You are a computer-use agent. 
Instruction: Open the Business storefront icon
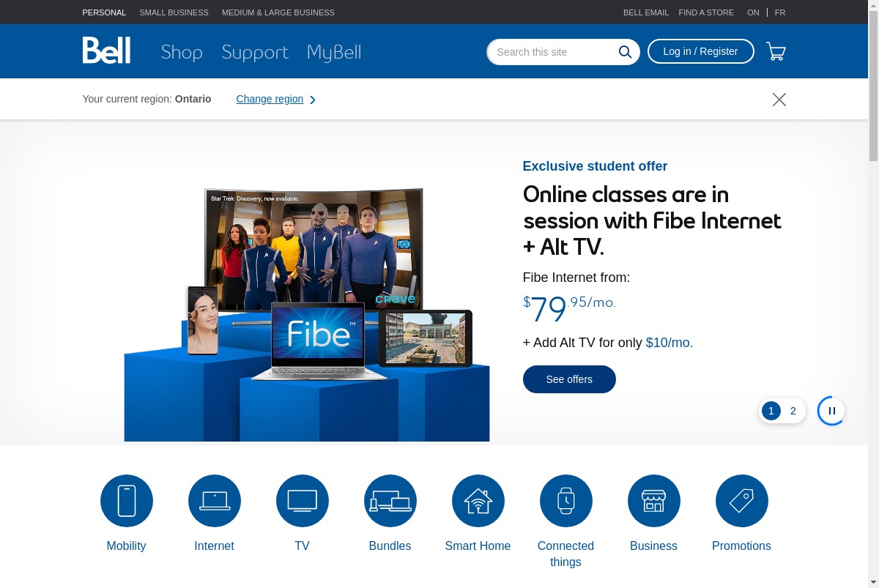point(654,501)
